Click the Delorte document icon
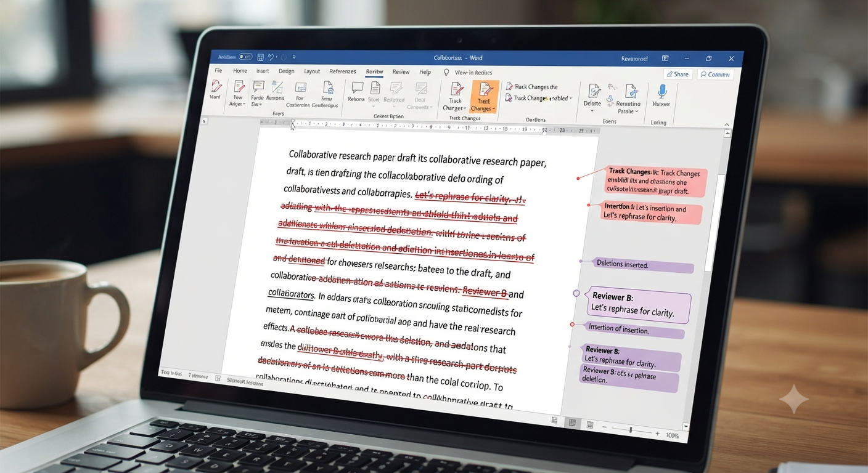 point(594,91)
